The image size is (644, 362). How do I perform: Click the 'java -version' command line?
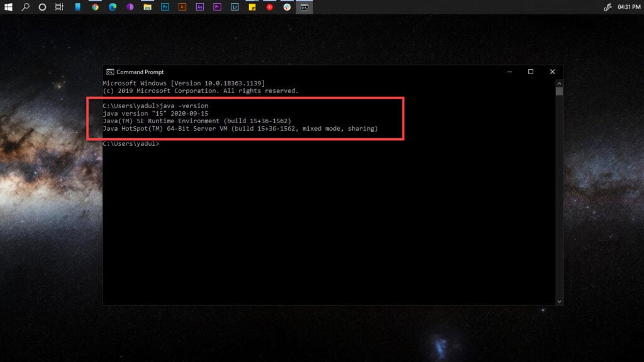tap(156, 106)
